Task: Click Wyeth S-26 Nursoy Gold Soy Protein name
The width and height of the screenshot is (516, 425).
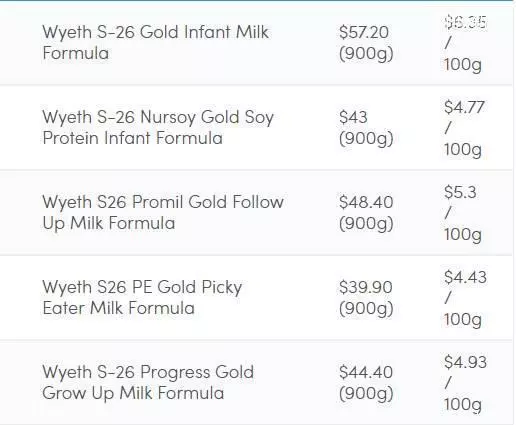Action: (158, 128)
